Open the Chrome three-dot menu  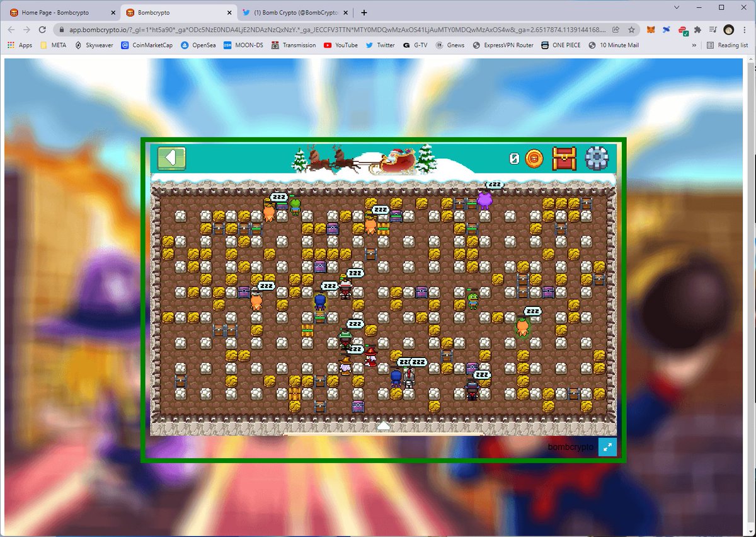744,30
